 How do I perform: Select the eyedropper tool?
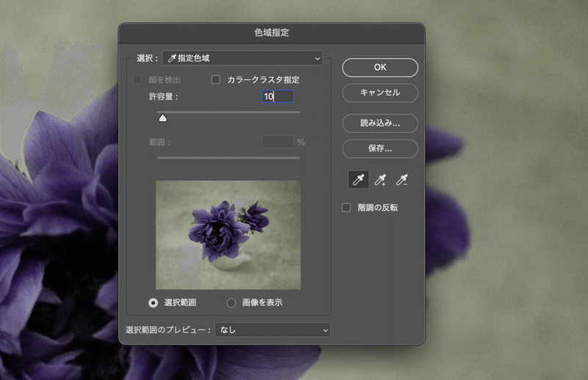tap(359, 179)
